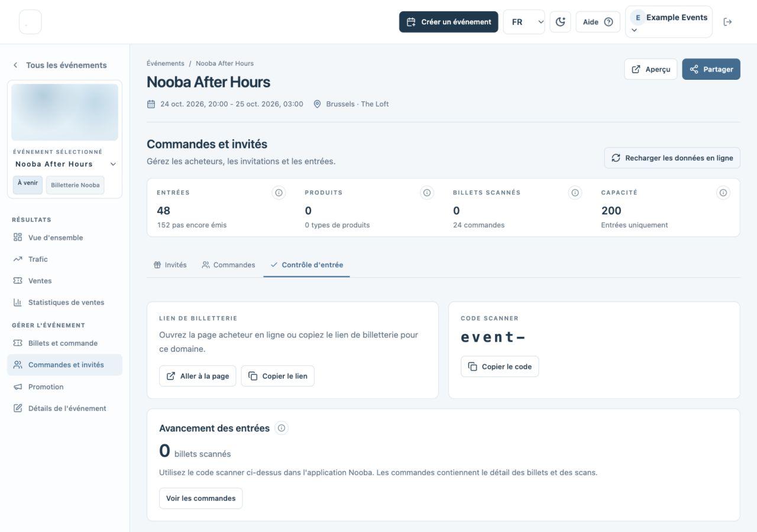Screen dimensions: 757x532
Task: Click the À venir status badge
Action: coord(28,184)
